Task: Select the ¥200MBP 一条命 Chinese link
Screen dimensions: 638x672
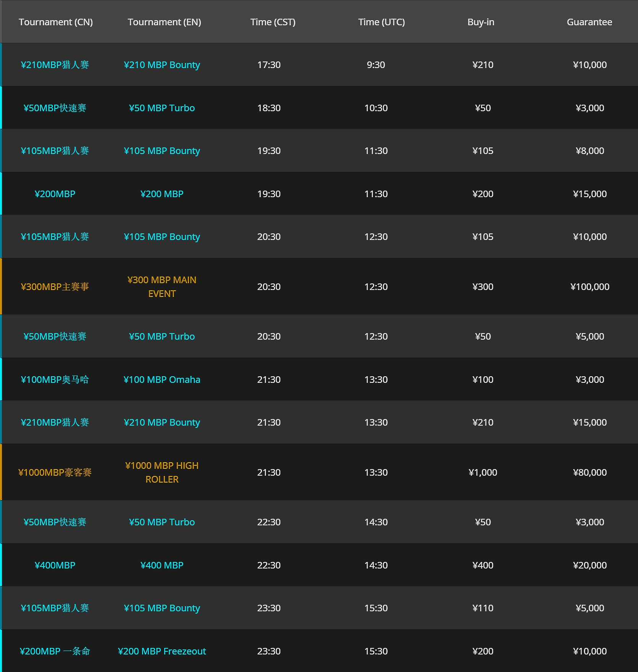Action: pyautogui.click(x=55, y=651)
